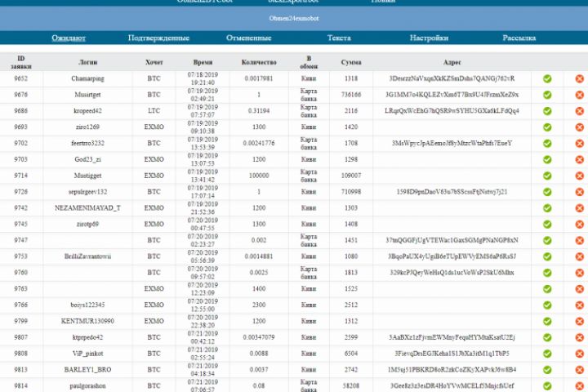588x392 pixels.
Task: Reject request 9676 using red cross
Action: pos(579,95)
